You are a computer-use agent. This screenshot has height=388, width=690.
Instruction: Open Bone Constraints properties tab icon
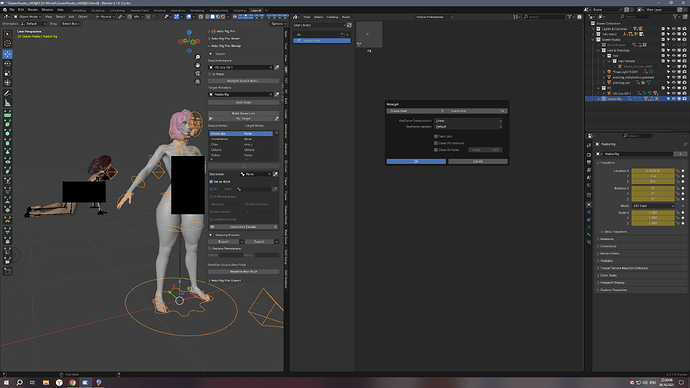pyautogui.click(x=589, y=242)
